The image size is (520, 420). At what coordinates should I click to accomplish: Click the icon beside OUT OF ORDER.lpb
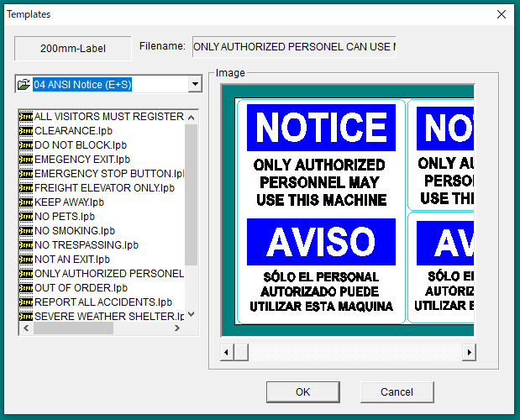25,288
